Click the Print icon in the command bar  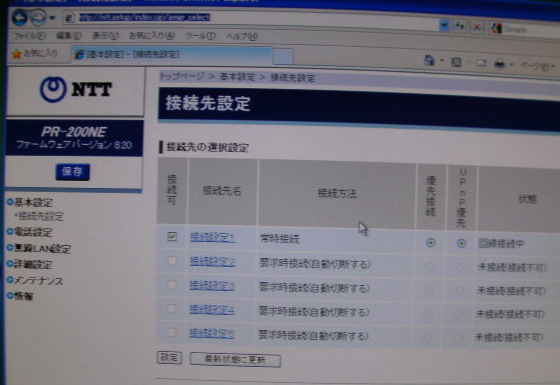500,64
